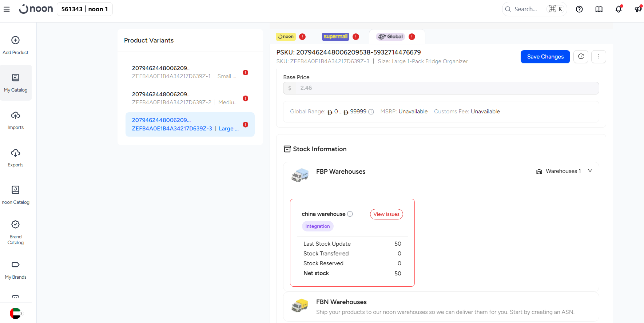The width and height of the screenshot is (644, 323).
Task: Click the FBP Warehouses heading
Action: click(341, 171)
